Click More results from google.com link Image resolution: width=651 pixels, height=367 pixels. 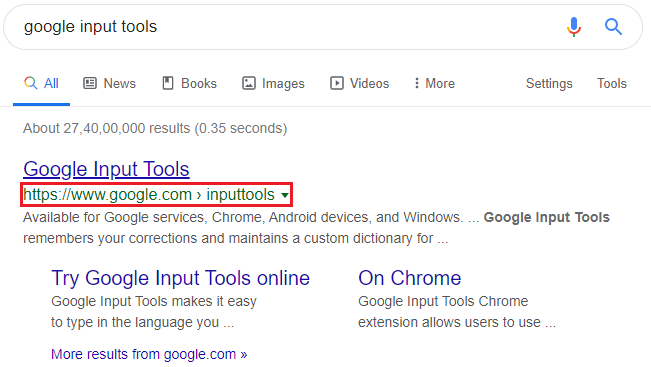pos(149,354)
